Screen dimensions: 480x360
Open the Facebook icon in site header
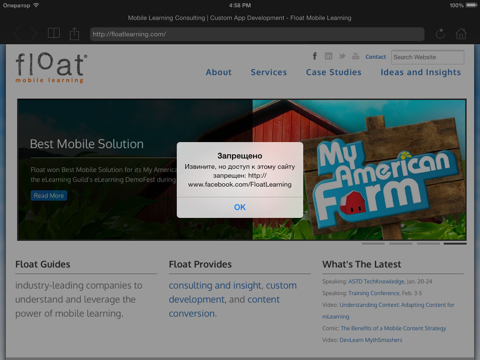(x=315, y=56)
